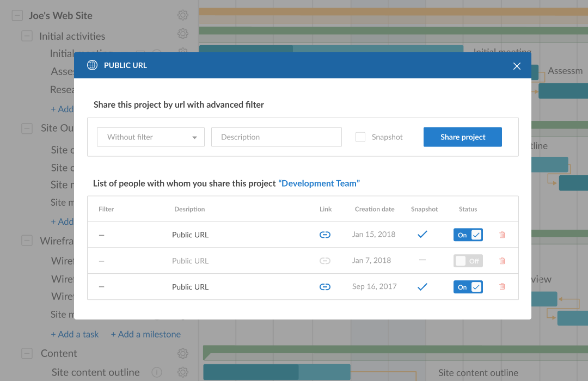The image size is (588, 381).
Task: Copy link for Sep 16, 2017 public URL
Action: coord(325,287)
